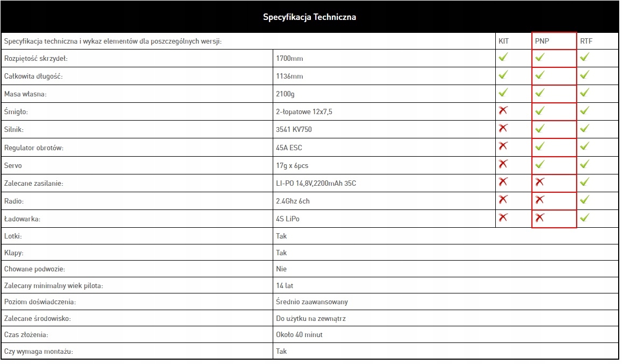Click the PNP red cross for Radio
Screen dimensions: 623x364
[540, 200]
